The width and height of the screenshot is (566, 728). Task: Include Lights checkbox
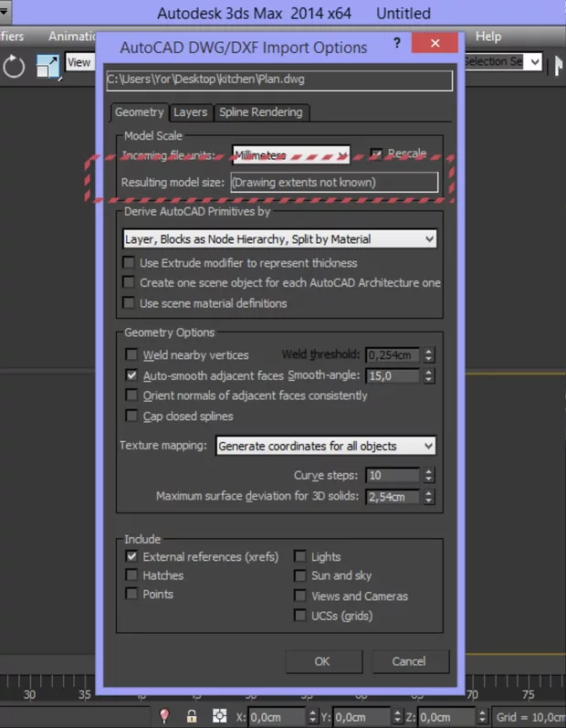click(300, 556)
